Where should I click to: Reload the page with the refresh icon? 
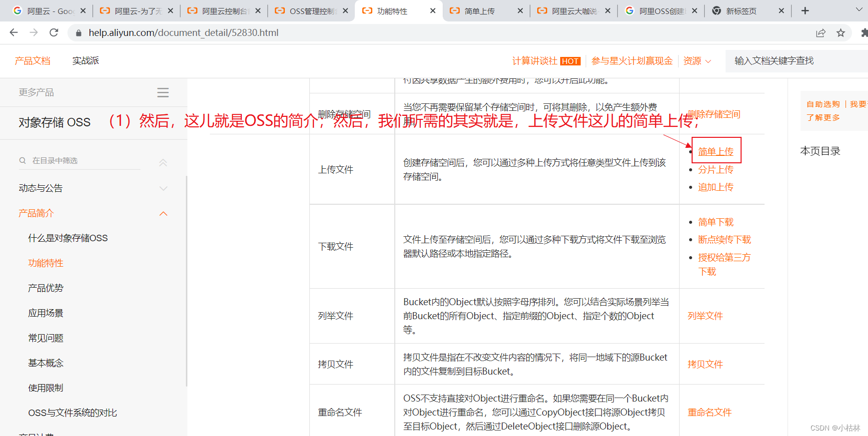tap(54, 32)
